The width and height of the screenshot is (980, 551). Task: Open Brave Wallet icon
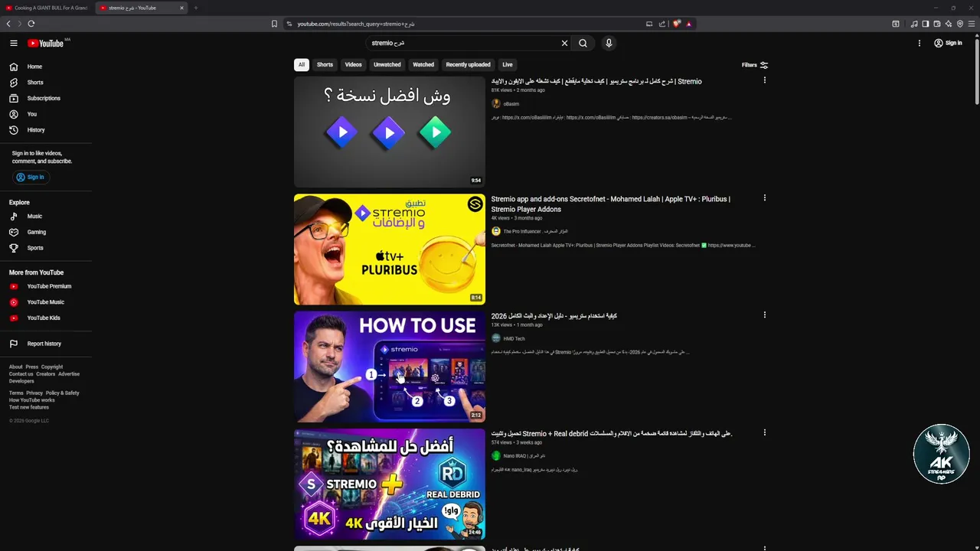tap(936, 24)
